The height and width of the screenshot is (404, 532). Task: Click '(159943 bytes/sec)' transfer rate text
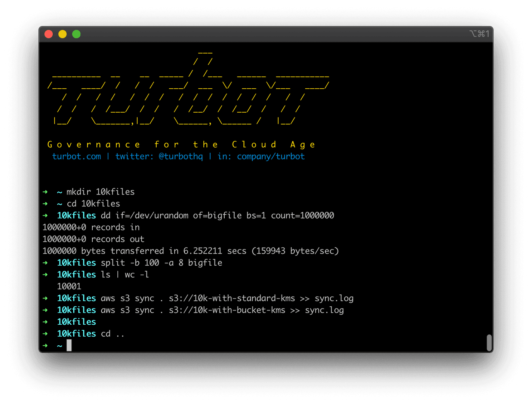(295, 251)
